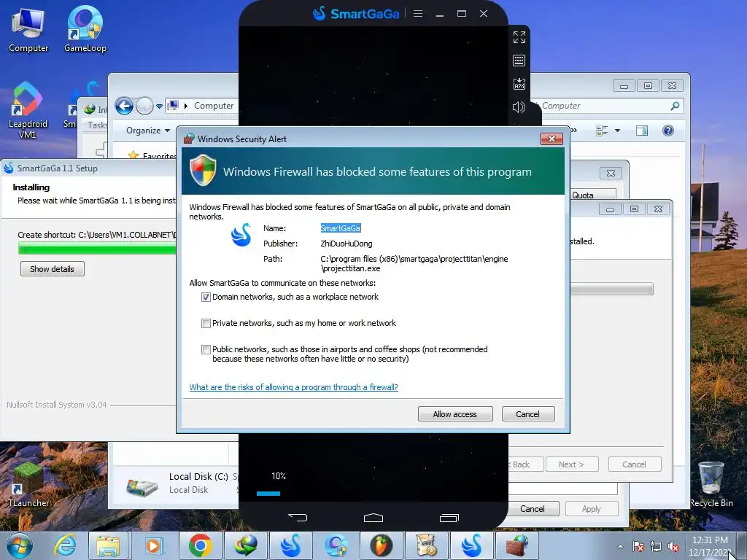Viewport: 747px width, 560px height.
Task: Open Windows Media Player taskbar icon
Action: click(x=154, y=545)
